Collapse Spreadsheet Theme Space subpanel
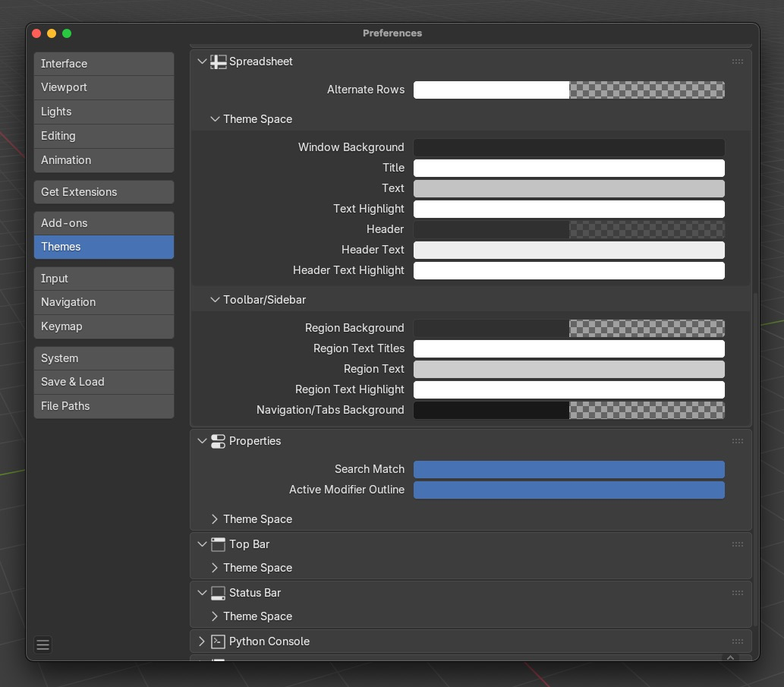 (215, 119)
